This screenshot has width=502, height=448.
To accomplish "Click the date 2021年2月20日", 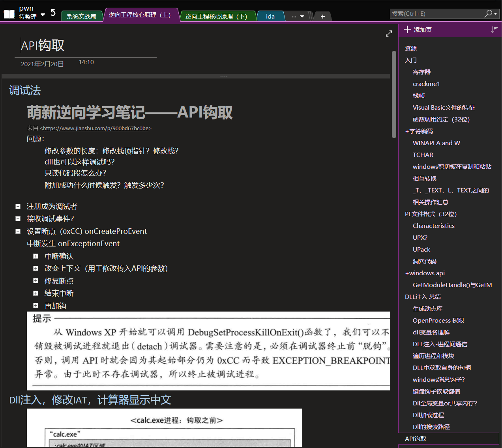I will [x=42, y=64].
